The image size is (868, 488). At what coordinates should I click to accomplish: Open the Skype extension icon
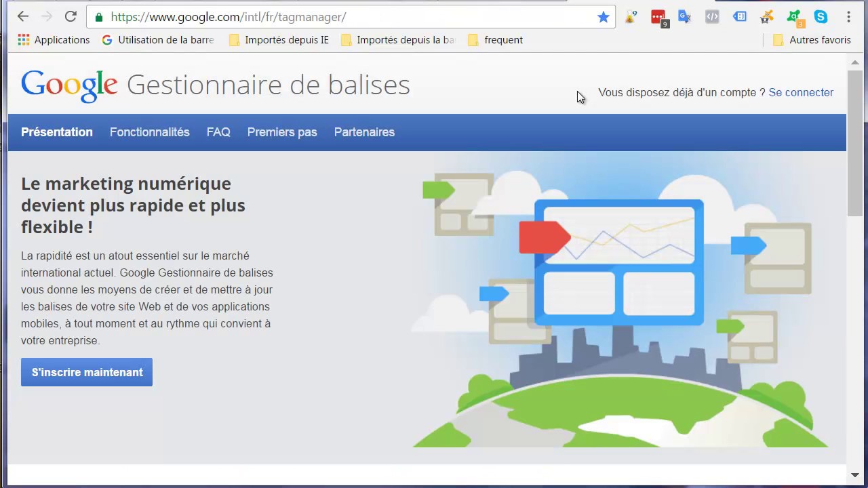(821, 17)
